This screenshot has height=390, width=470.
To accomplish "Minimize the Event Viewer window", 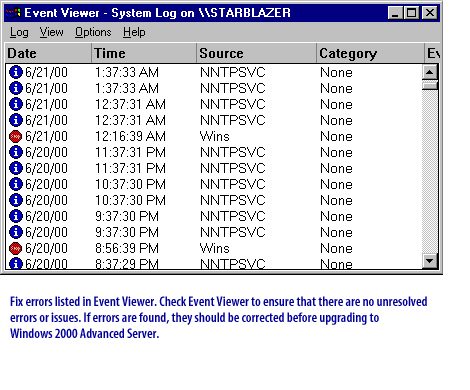I will tap(395, 13).
